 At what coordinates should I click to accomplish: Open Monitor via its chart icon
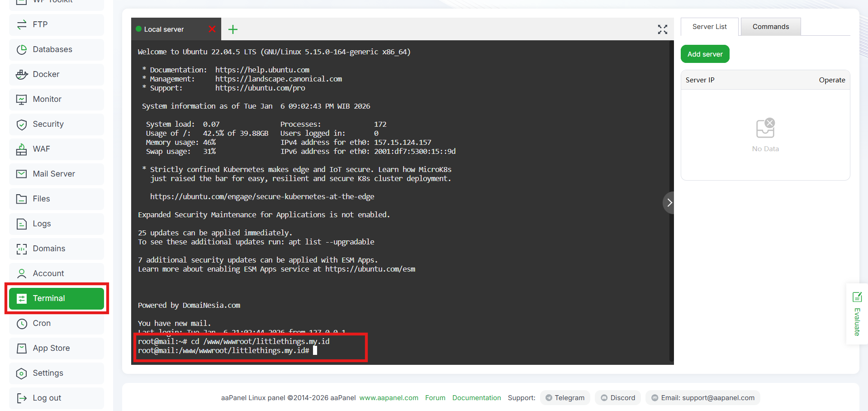(x=22, y=99)
